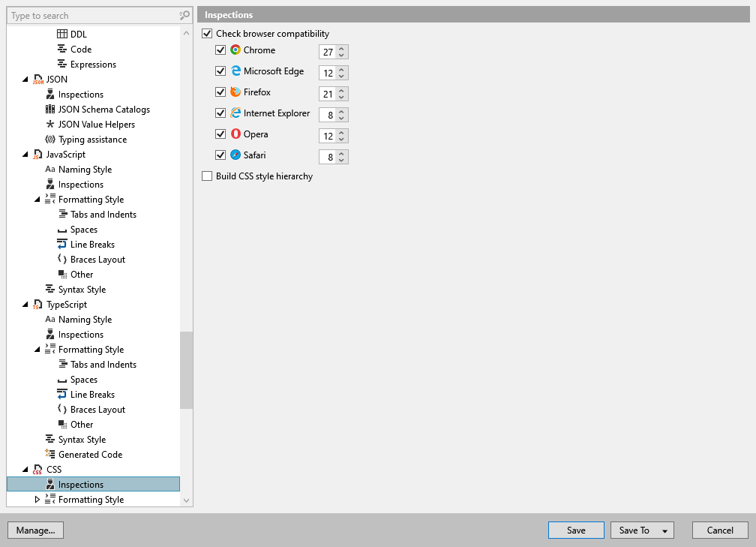Screen dimensions: 756x547
Task: Uncheck the Safari checkbox
Action: tap(220, 155)
